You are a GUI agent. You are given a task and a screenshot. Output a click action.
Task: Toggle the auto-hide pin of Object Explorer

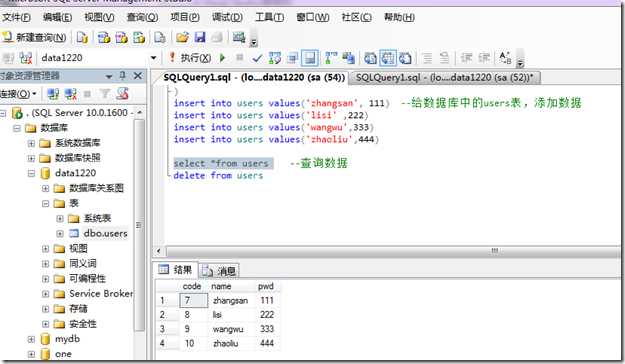tap(122, 75)
